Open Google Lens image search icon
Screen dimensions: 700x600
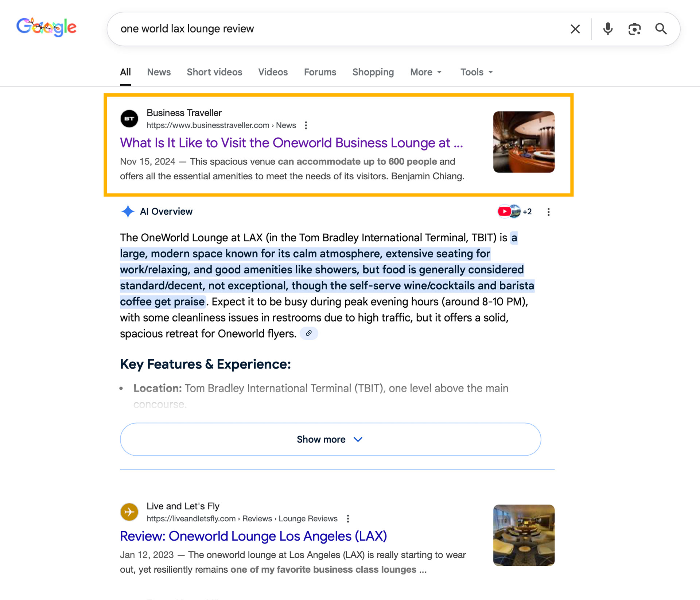tap(634, 29)
